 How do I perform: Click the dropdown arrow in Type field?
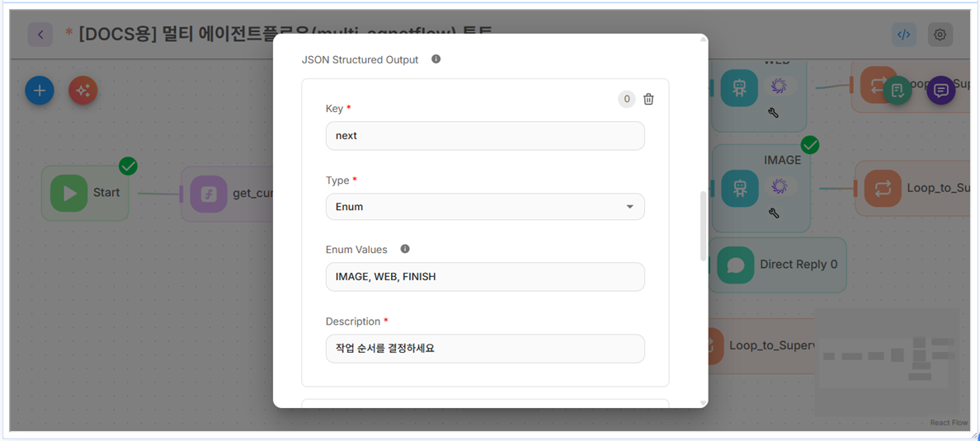coord(629,207)
